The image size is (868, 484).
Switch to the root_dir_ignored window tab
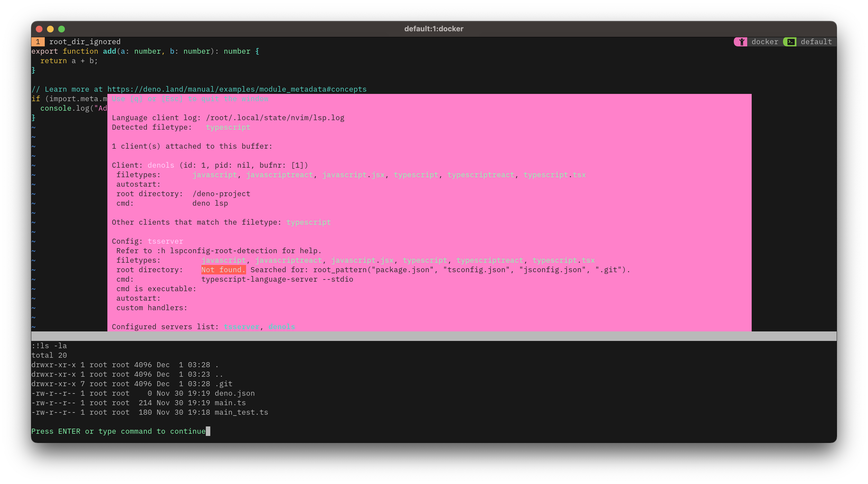[85, 41]
